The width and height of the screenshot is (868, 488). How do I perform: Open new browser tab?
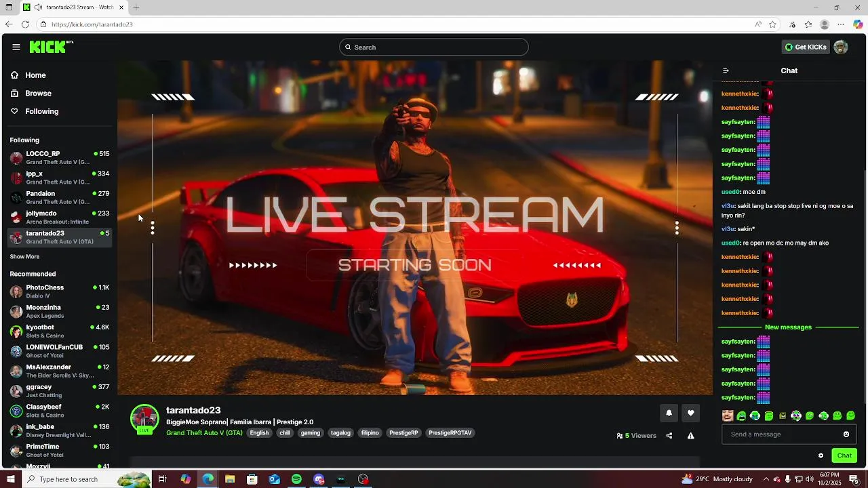(x=136, y=7)
